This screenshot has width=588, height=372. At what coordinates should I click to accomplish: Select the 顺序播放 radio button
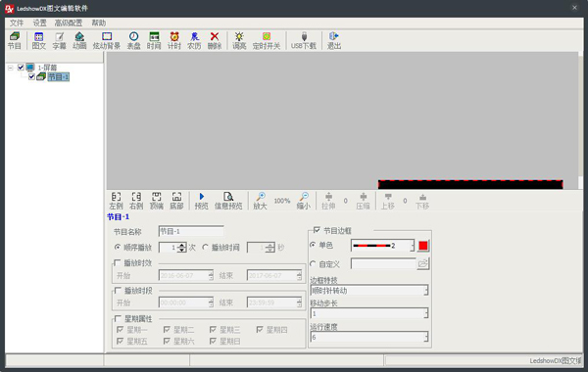118,248
